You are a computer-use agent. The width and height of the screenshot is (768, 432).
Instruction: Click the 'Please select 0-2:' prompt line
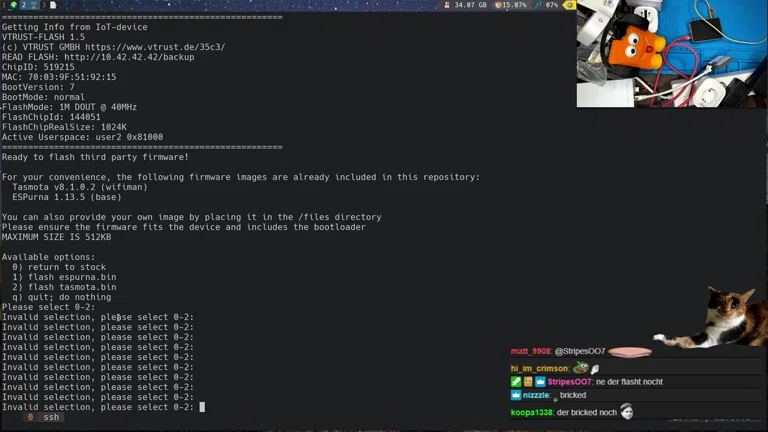pos(48,307)
